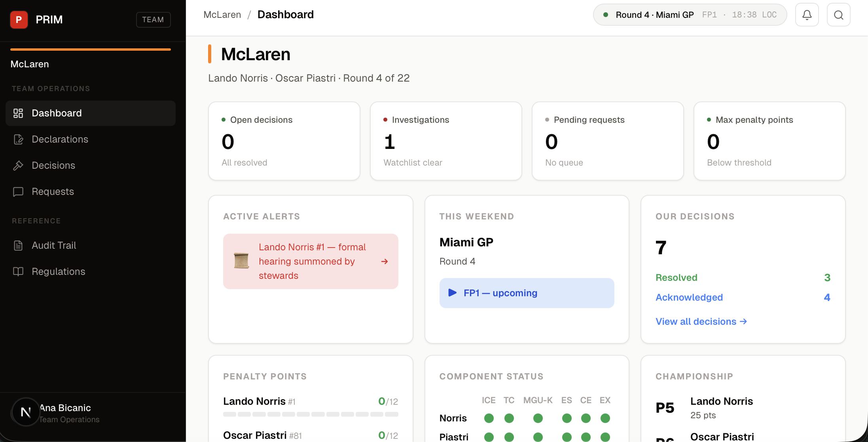Expand the Round 4 Miami GP session pill
Screen dimensions: 868x442
[689, 14]
